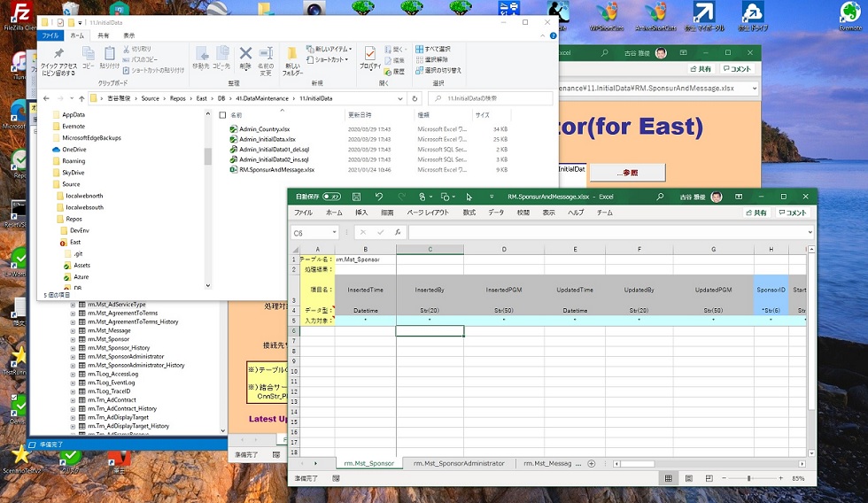Open the ホーム tab in front Excel ribbon
Image resolution: width=868 pixels, height=503 pixels.
(334, 213)
